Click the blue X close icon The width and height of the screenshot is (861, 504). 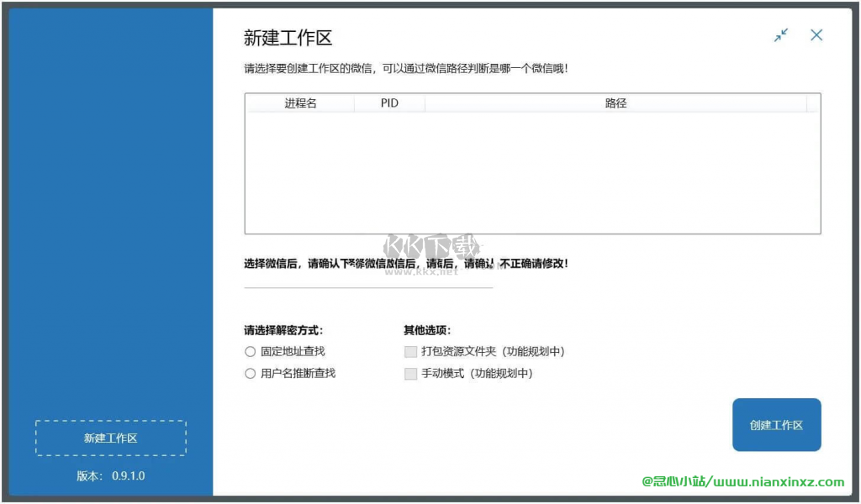coord(816,35)
